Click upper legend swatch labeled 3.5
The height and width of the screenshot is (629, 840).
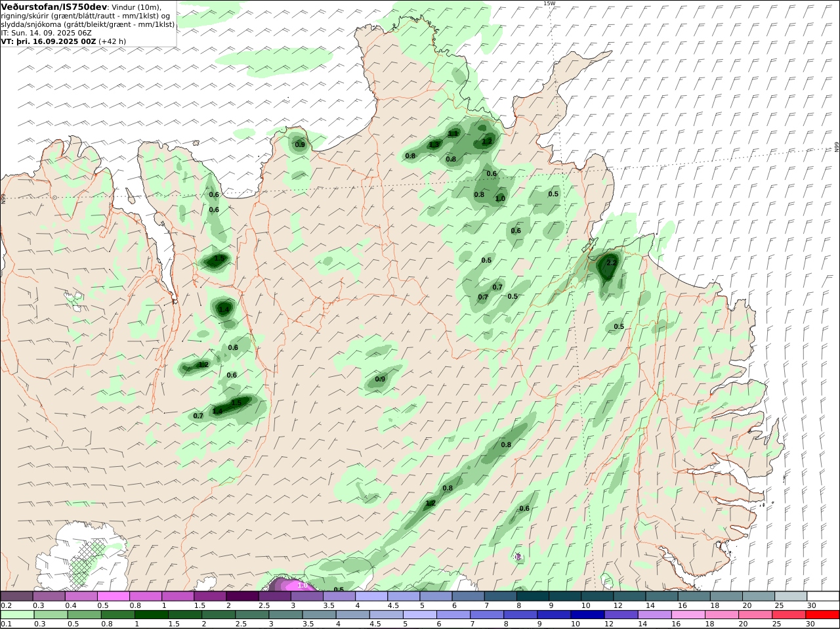(339, 596)
